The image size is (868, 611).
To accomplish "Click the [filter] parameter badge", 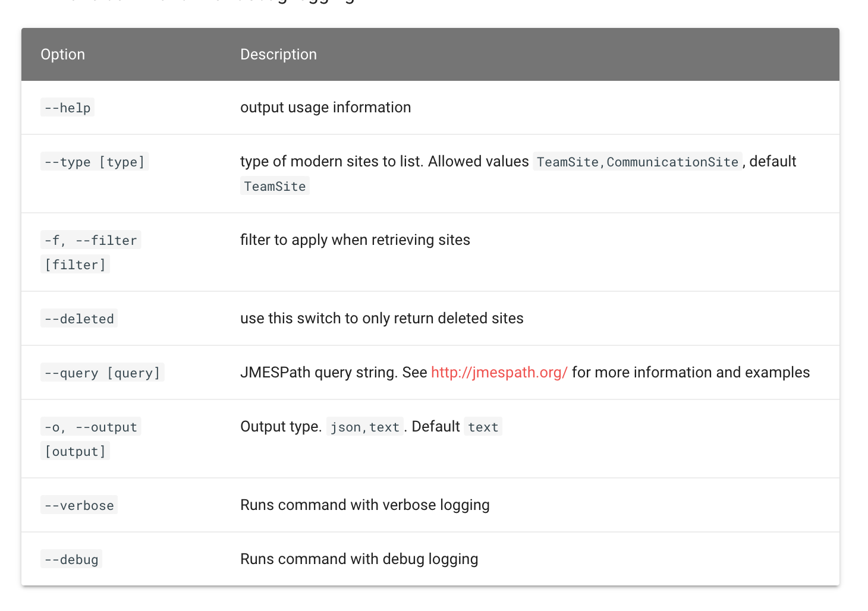I will tap(75, 264).
